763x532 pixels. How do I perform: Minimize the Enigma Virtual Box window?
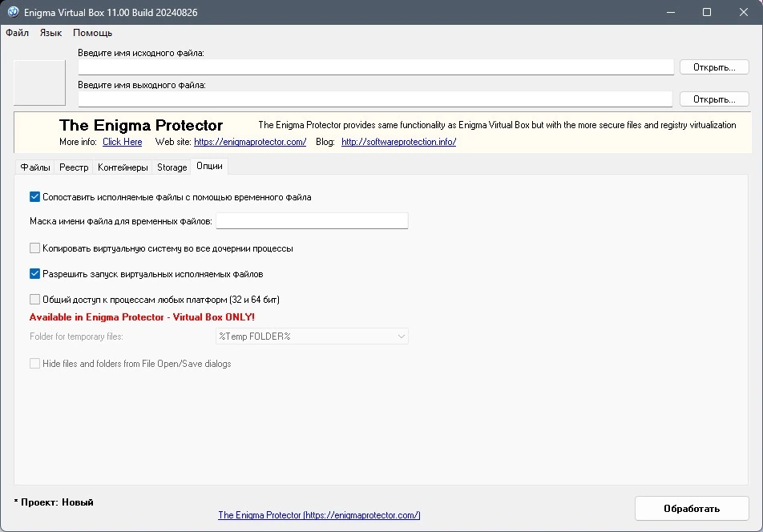(x=671, y=12)
